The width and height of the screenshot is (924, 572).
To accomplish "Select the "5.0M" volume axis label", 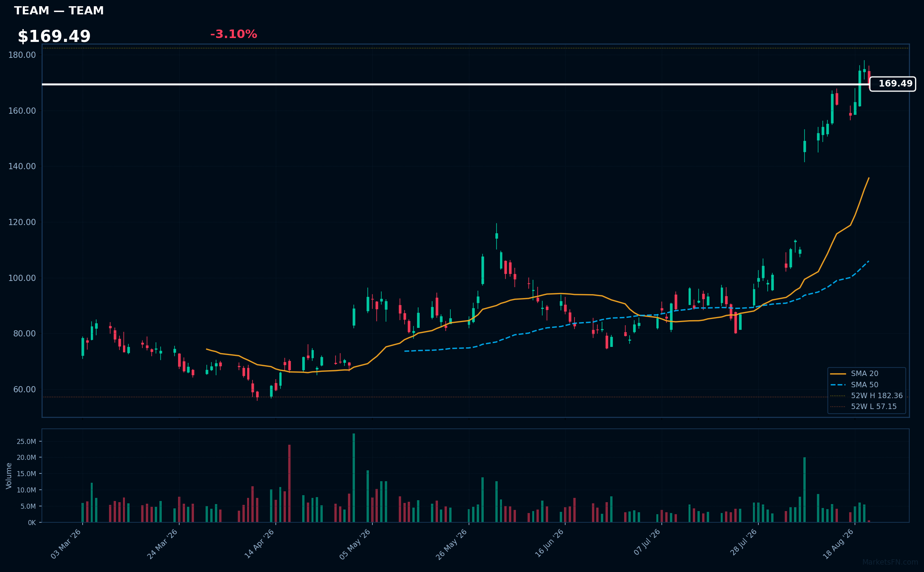I will point(28,506).
